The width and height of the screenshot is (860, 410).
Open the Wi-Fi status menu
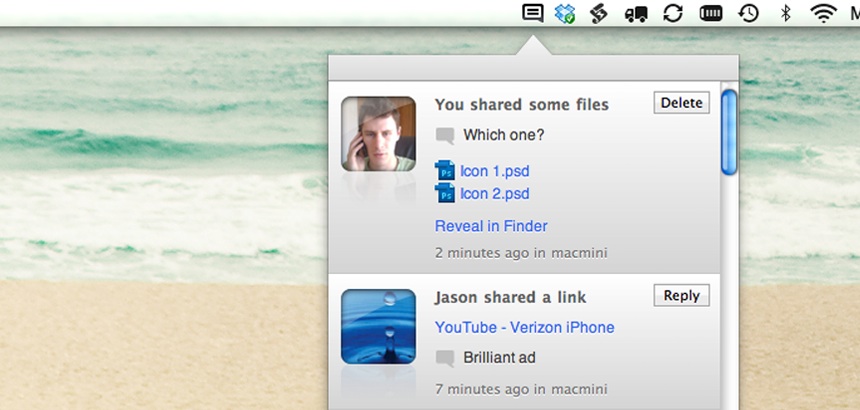(x=823, y=13)
